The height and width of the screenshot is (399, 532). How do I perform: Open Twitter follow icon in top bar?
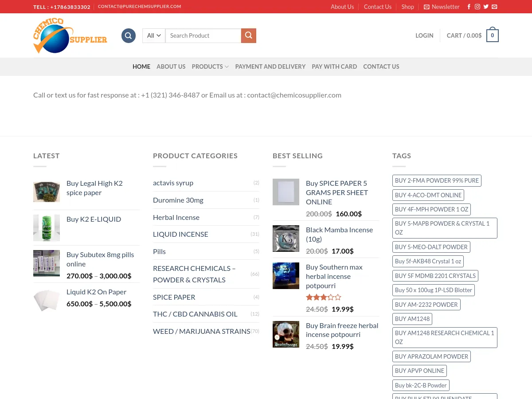click(x=486, y=7)
